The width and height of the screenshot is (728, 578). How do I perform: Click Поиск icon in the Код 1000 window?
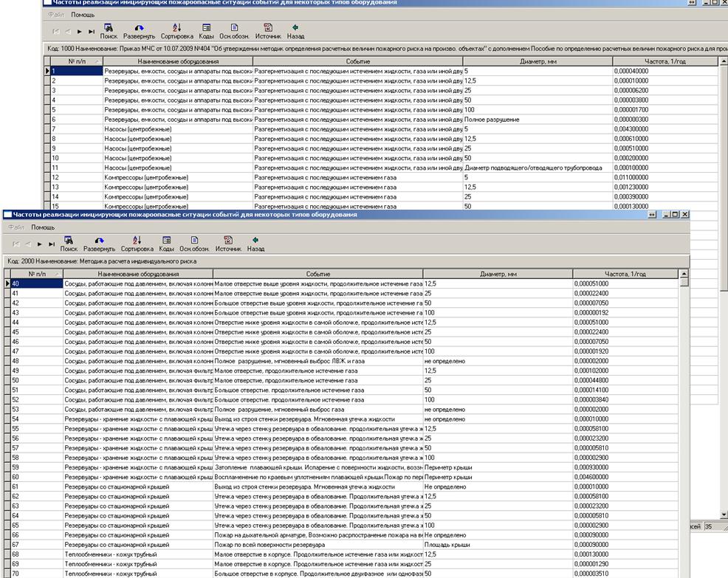109,28
